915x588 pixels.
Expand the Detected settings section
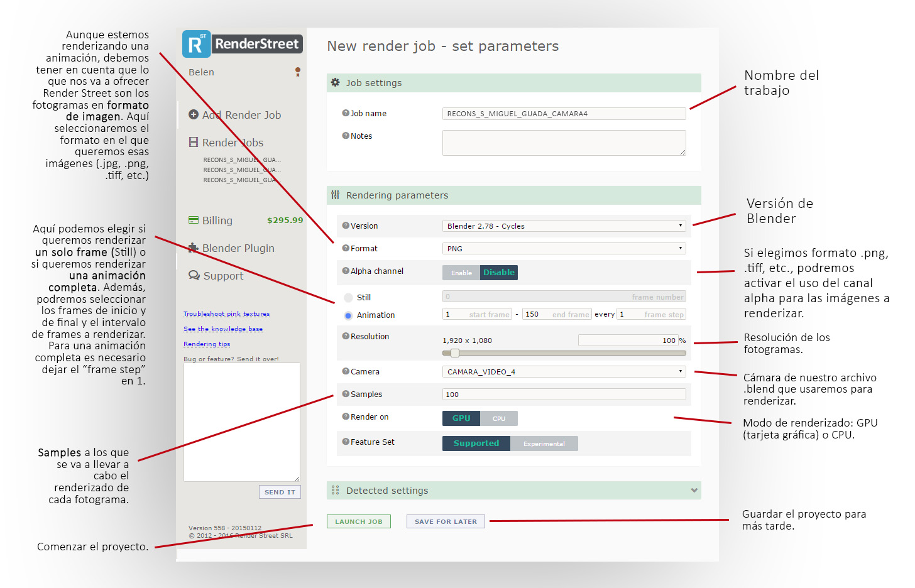(694, 491)
